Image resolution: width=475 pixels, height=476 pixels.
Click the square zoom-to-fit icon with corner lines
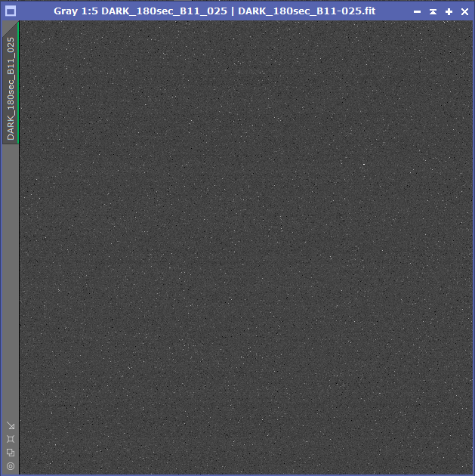coord(11,439)
